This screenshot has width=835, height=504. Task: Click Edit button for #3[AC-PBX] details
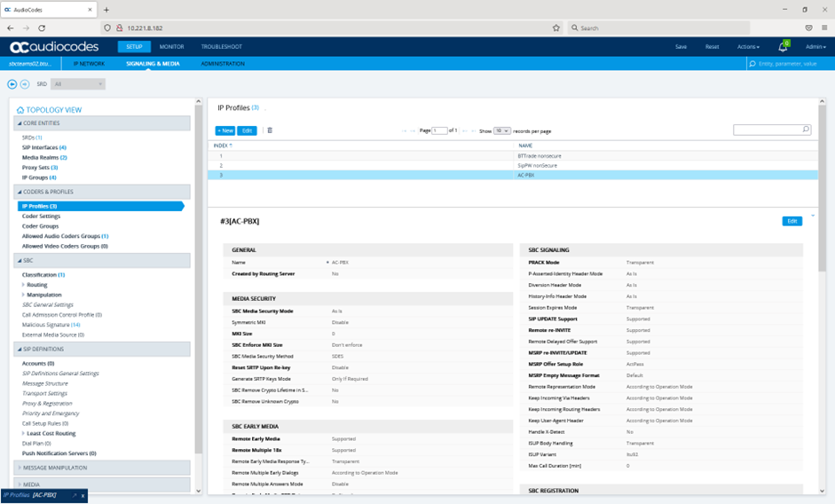coord(792,221)
